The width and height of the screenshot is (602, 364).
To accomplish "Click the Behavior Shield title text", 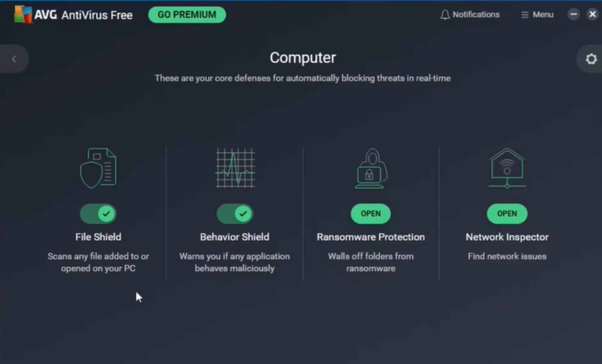I will tap(235, 237).
